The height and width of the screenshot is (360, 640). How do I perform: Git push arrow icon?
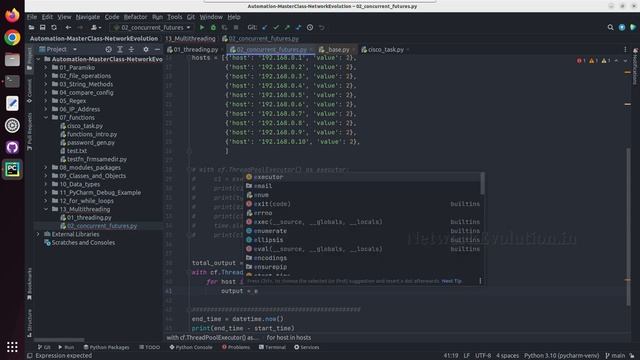coord(287,27)
